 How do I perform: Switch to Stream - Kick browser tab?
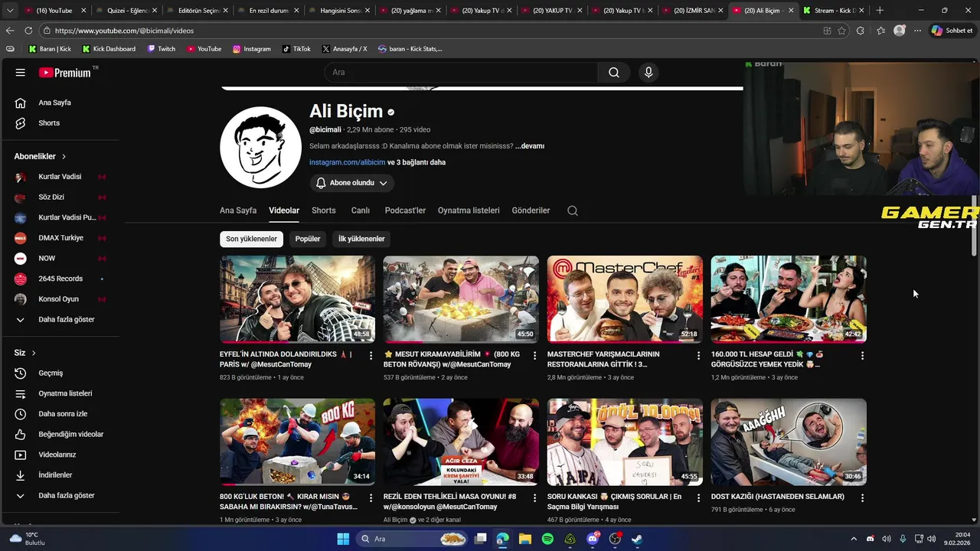[834, 11]
